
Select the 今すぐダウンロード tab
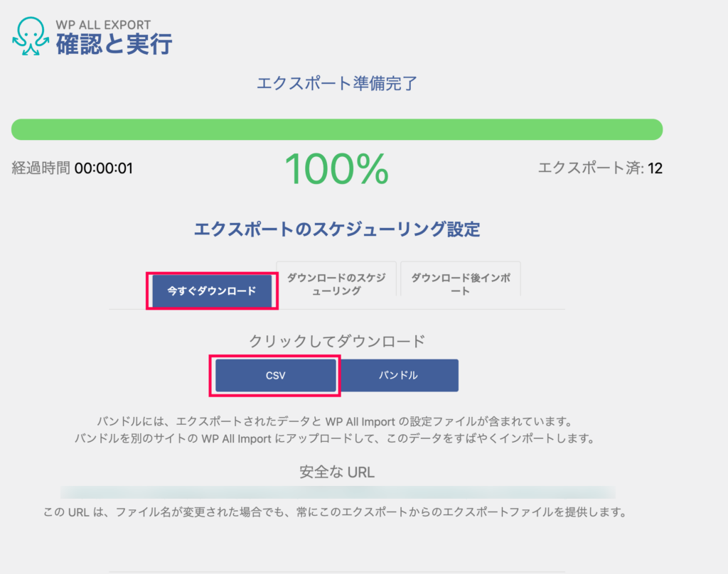(x=211, y=291)
